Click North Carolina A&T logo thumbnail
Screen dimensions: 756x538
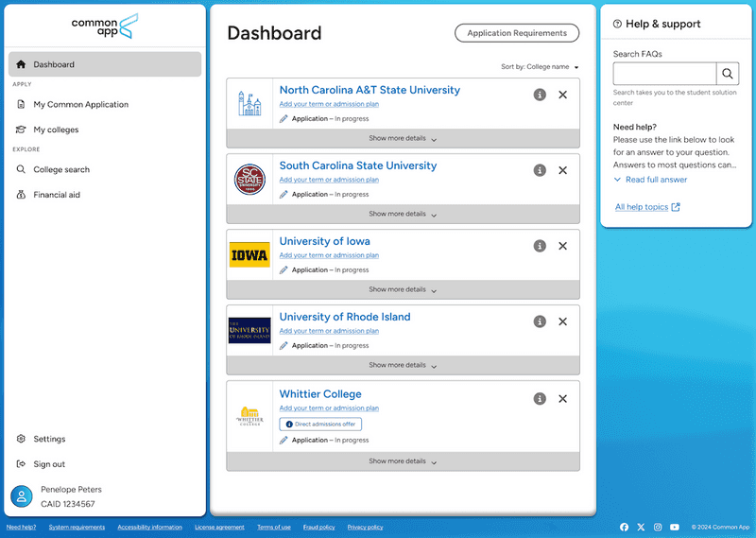tap(249, 103)
